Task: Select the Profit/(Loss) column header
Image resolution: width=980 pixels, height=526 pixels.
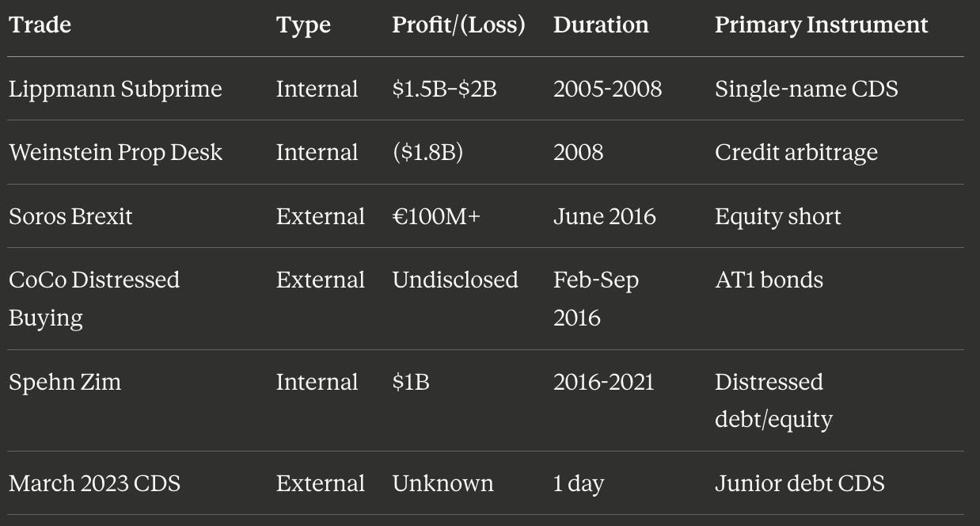Action: 458,25
